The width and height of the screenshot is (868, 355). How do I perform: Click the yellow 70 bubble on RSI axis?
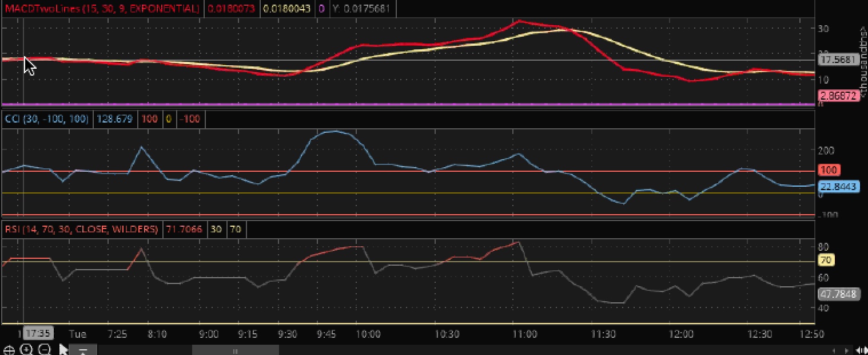tap(826, 261)
